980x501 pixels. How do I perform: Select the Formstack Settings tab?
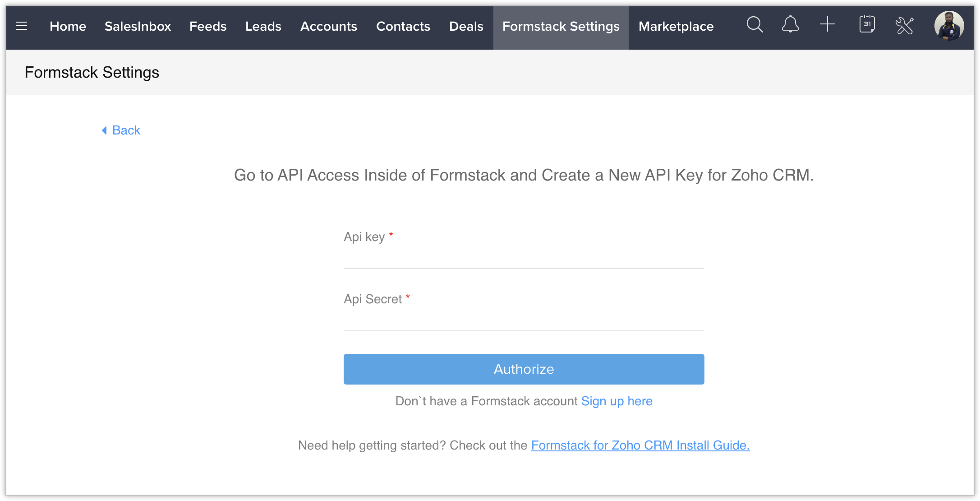tap(561, 27)
